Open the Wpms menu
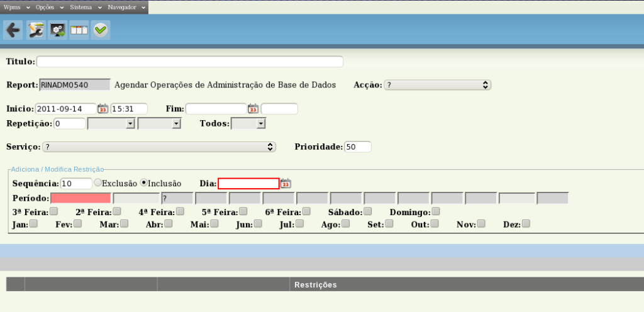 [x=17, y=8]
